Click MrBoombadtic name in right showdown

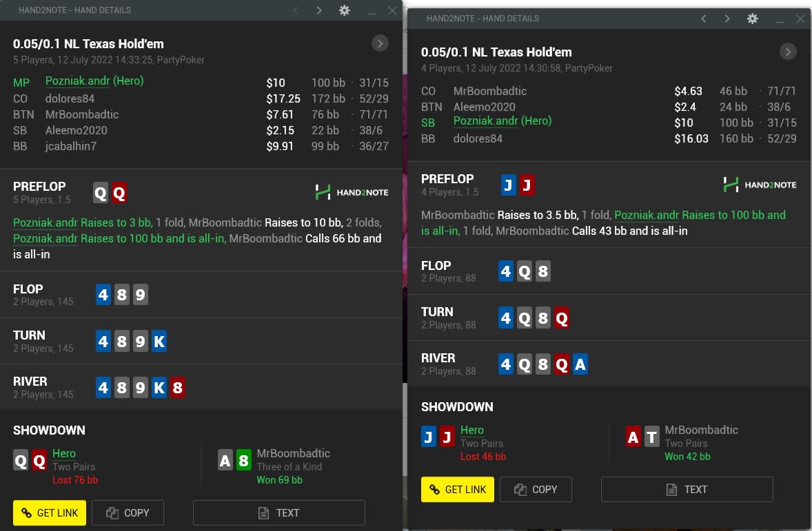pos(701,430)
